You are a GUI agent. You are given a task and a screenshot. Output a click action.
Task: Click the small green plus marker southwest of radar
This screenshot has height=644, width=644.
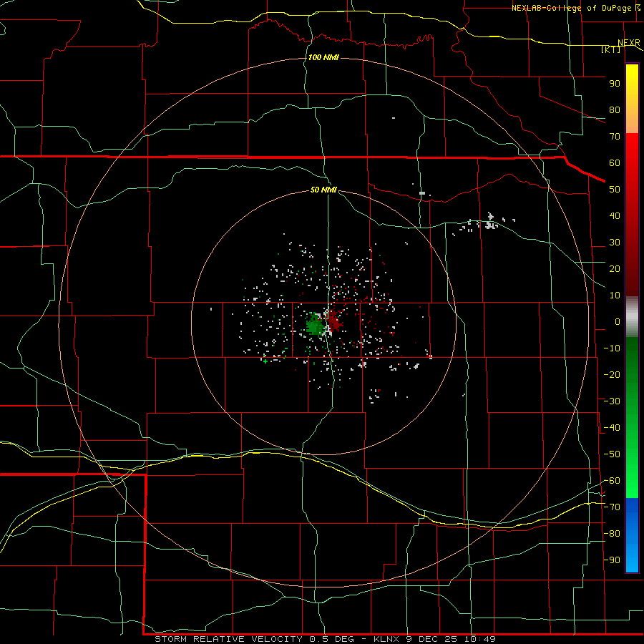[265, 361]
